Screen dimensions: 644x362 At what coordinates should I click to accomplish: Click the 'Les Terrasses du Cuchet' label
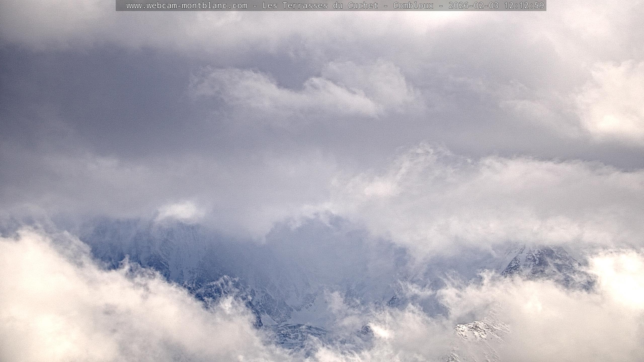pos(320,6)
